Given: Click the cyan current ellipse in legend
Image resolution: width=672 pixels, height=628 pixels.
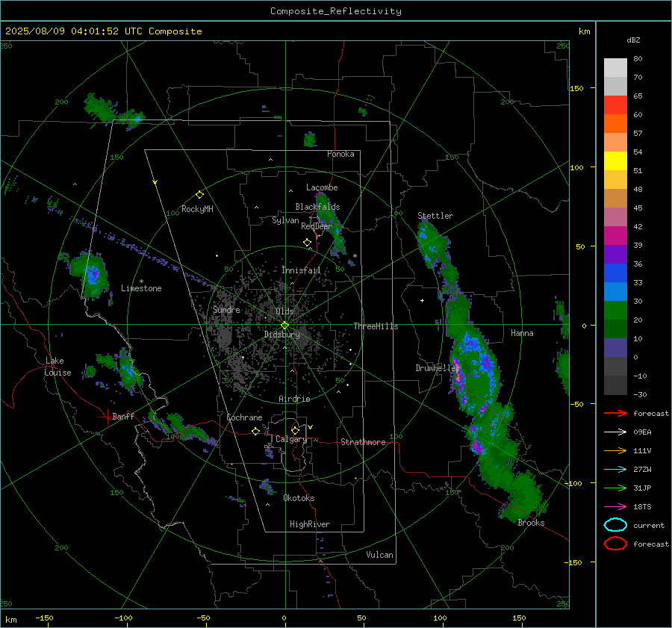Looking at the screenshot, I should coord(615,525).
